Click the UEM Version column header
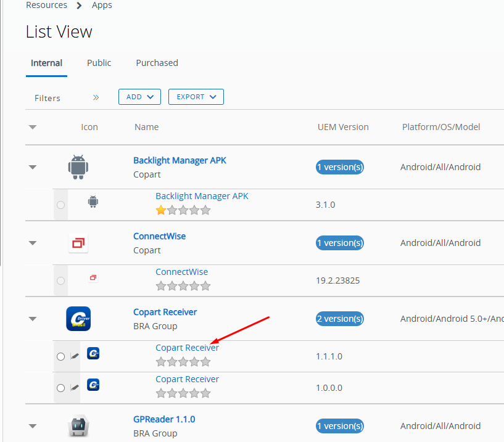Viewport: 504px width, 442px height. (x=343, y=127)
